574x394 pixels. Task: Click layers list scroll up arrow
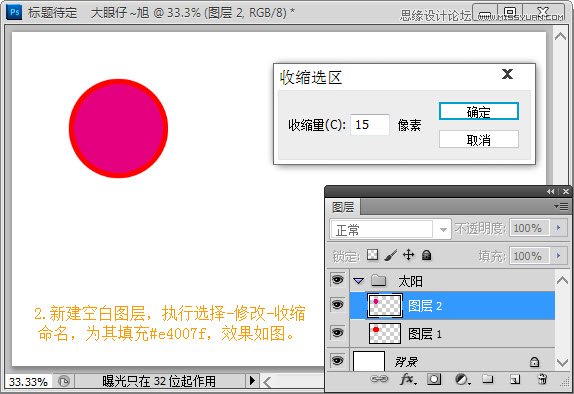pos(563,280)
